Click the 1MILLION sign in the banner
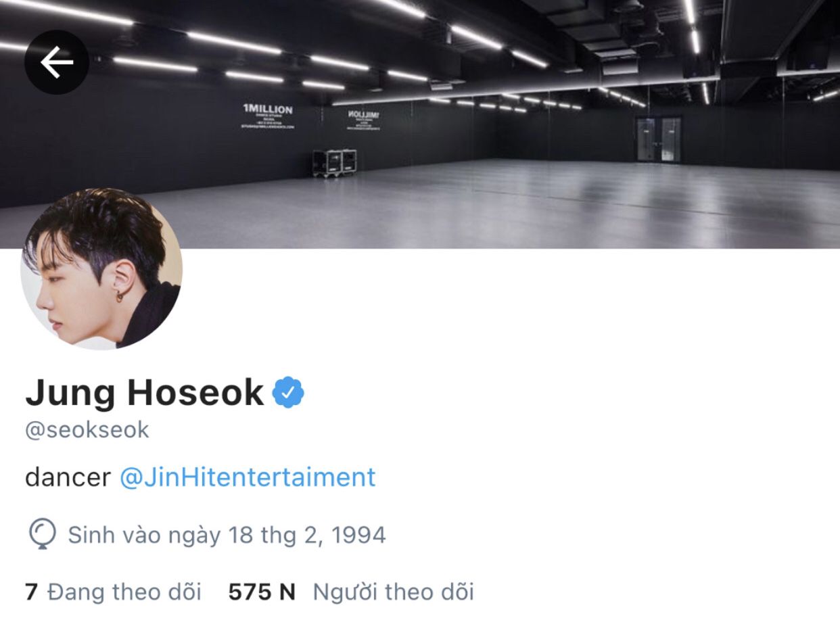Image resolution: width=840 pixels, height=641 pixels. click(268, 116)
